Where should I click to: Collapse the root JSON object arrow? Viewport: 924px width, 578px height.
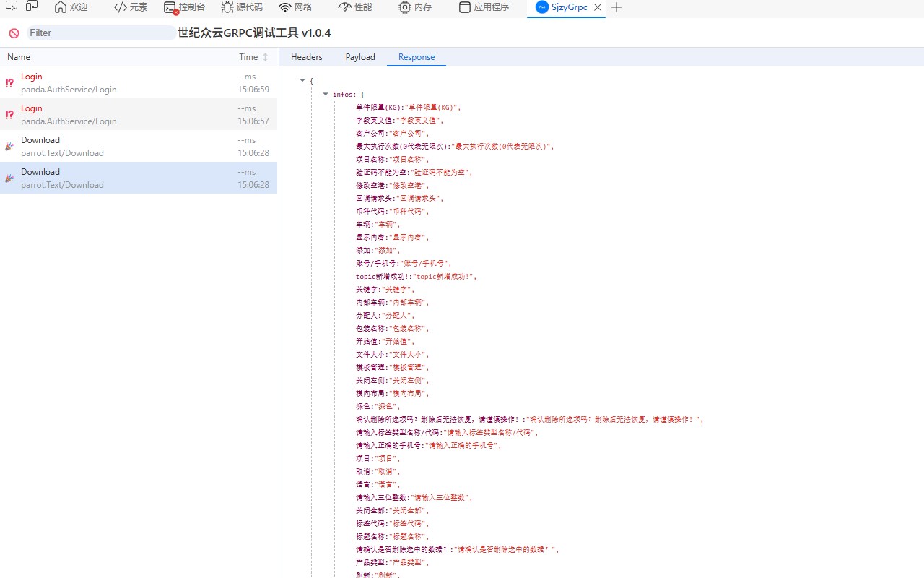tap(302, 81)
